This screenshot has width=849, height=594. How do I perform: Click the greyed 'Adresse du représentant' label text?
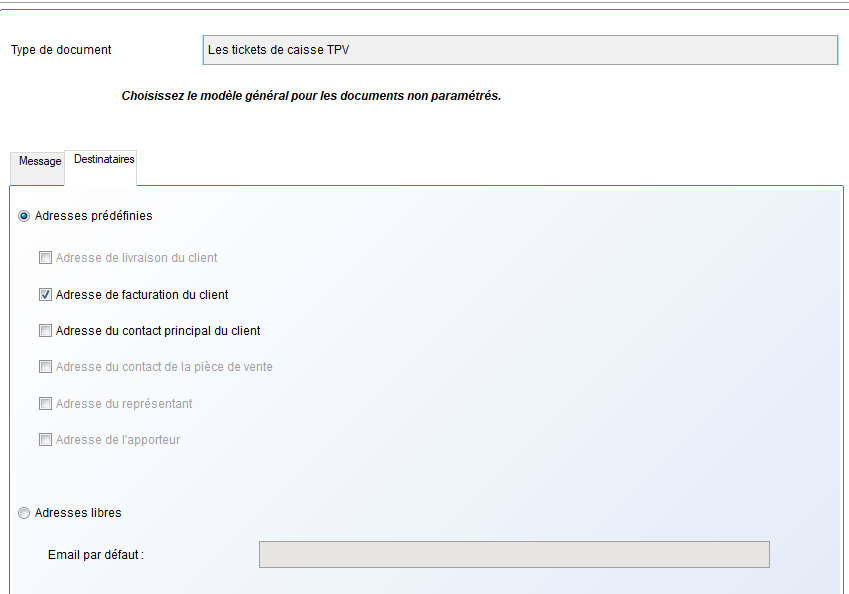(x=124, y=404)
